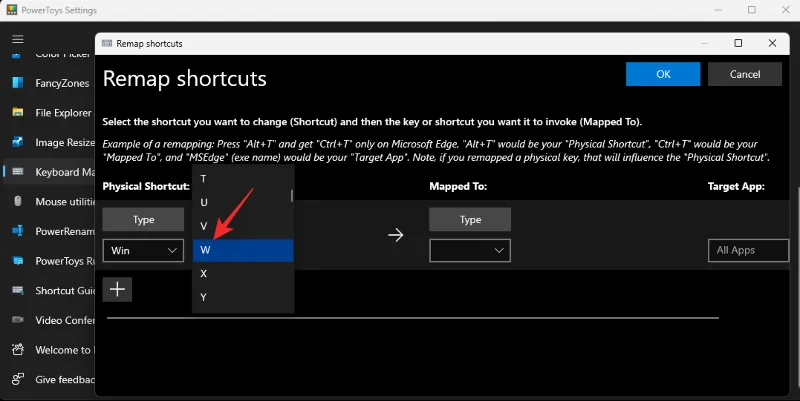Click the Shortcut Guide sidebar icon

18,290
